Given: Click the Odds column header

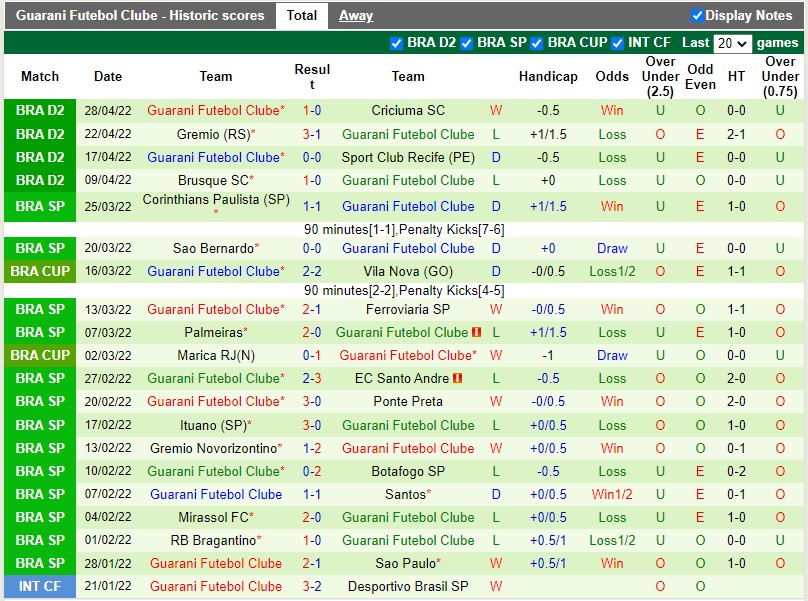Looking at the screenshot, I should [612, 76].
